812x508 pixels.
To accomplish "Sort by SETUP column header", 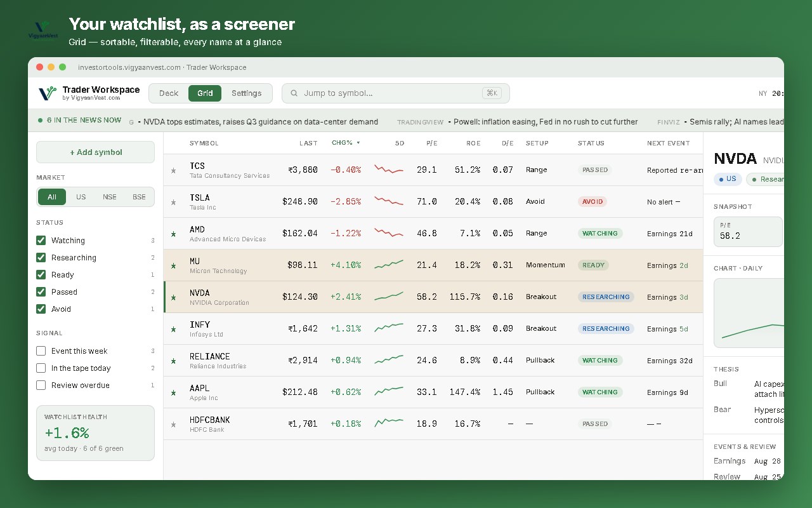I will coord(537,143).
